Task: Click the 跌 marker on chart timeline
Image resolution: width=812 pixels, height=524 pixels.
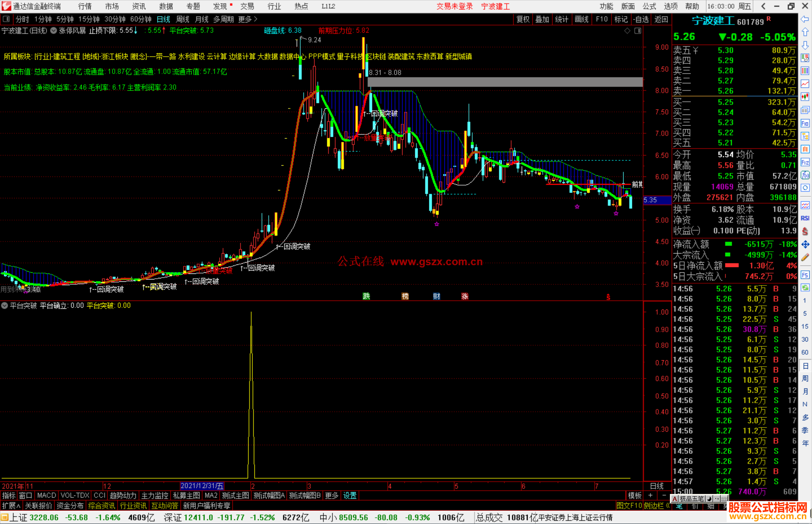Action: pos(366,296)
